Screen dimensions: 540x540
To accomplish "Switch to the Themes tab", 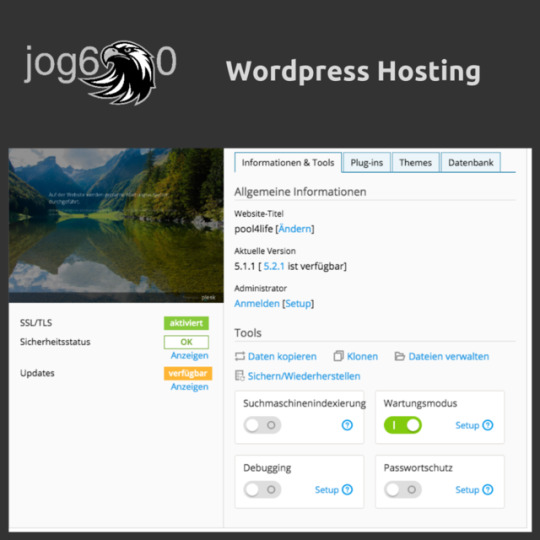I will pyautogui.click(x=416, y=163).
